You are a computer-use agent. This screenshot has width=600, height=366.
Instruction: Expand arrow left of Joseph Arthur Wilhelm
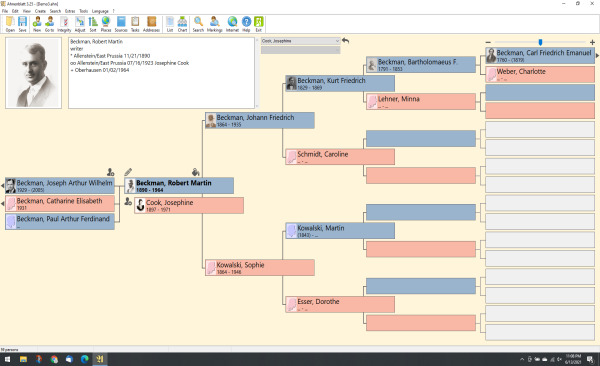tap(2, 186)
